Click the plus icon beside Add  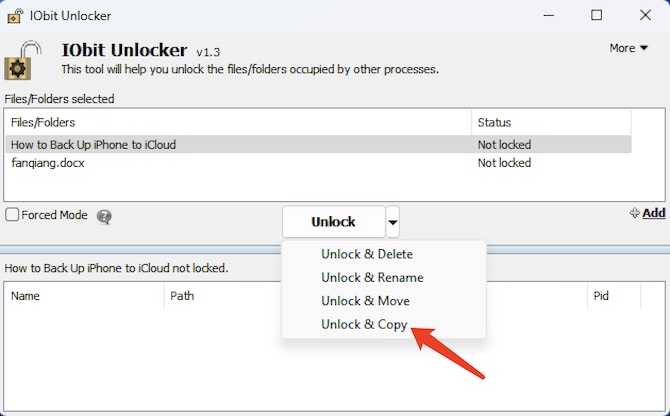coord(635,213)
